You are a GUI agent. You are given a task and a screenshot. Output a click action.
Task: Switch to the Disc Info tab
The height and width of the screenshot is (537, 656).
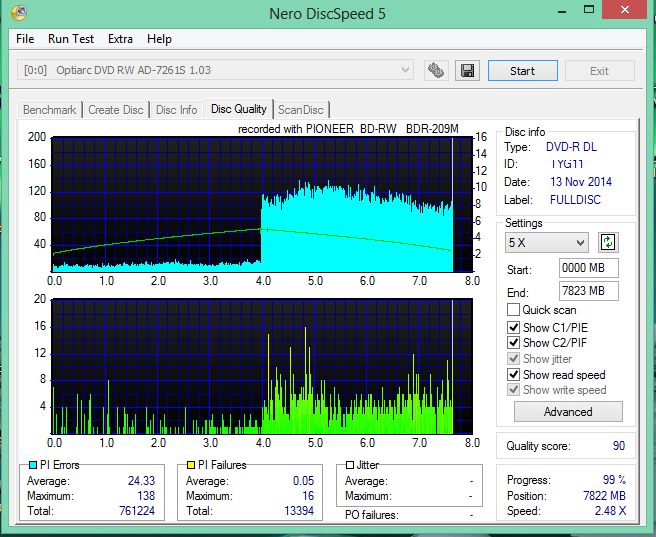coord(177,110)
